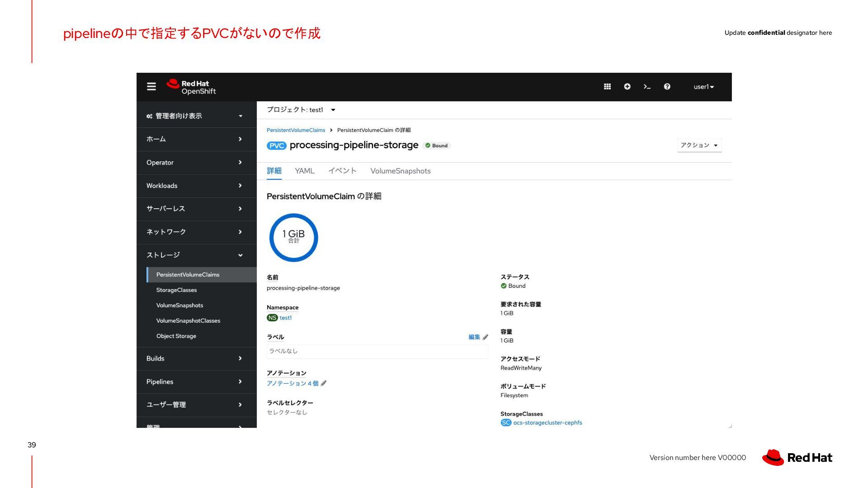Click the pencil icon beside アノテーション 4 個
The image size is (868, 488).
coord(324,383)
